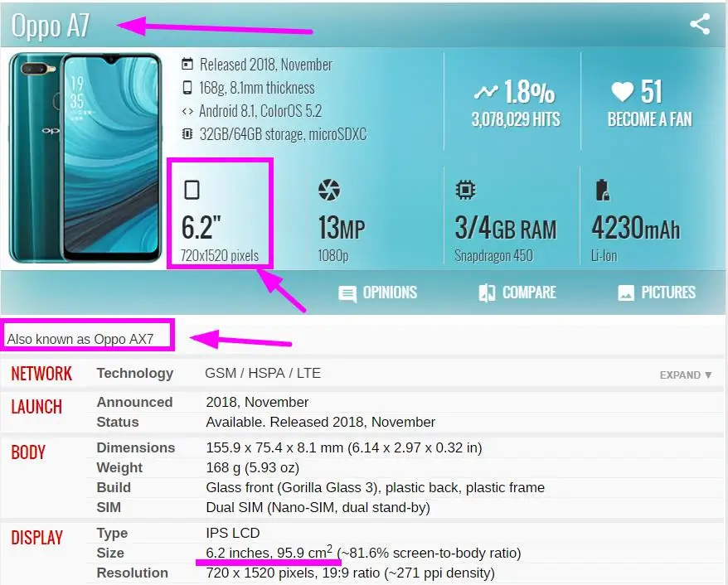Screen dimensions: 728x585
Task: Click the Weight spec label
Action: point(119,467)
